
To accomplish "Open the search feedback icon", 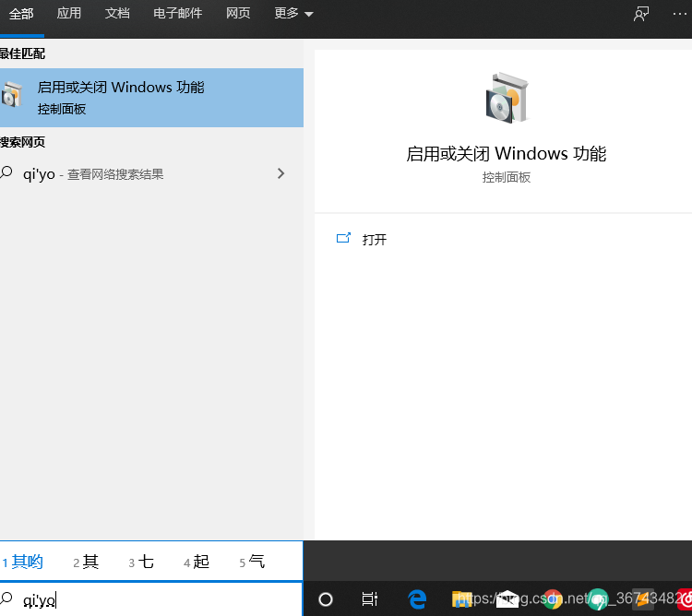I will [x=641, y=14].
